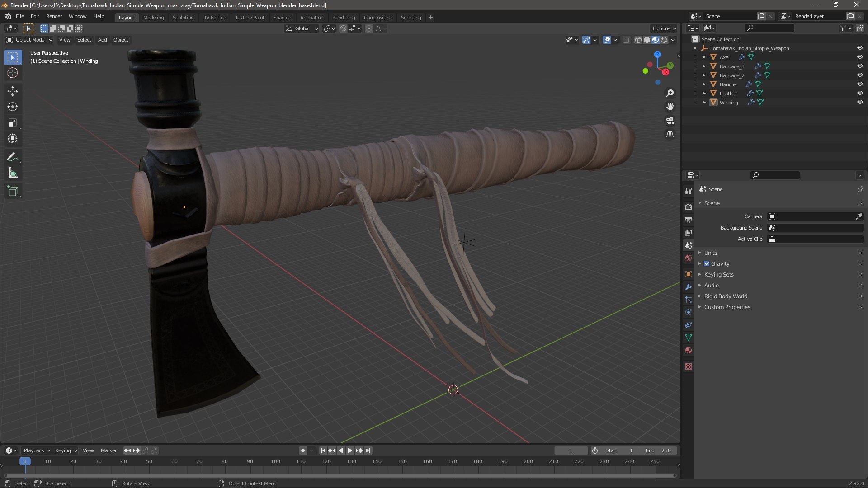Expand the Rigid Body World panel

coord(725,296)
